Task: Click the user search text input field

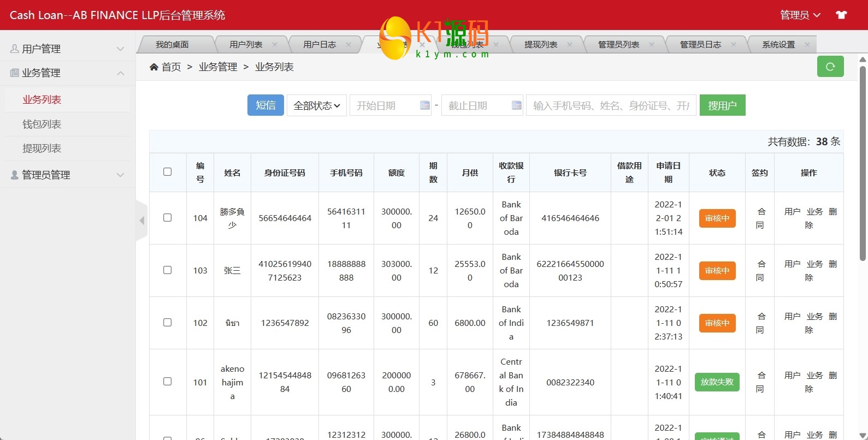Action: (x=611, y=105)
